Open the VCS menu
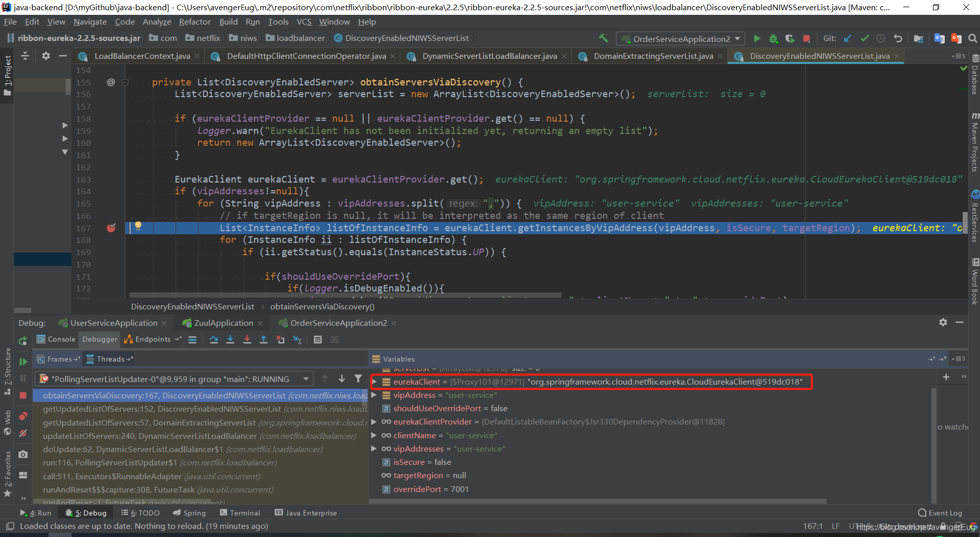This screenshot has width=980, height=537. point(304,22)
